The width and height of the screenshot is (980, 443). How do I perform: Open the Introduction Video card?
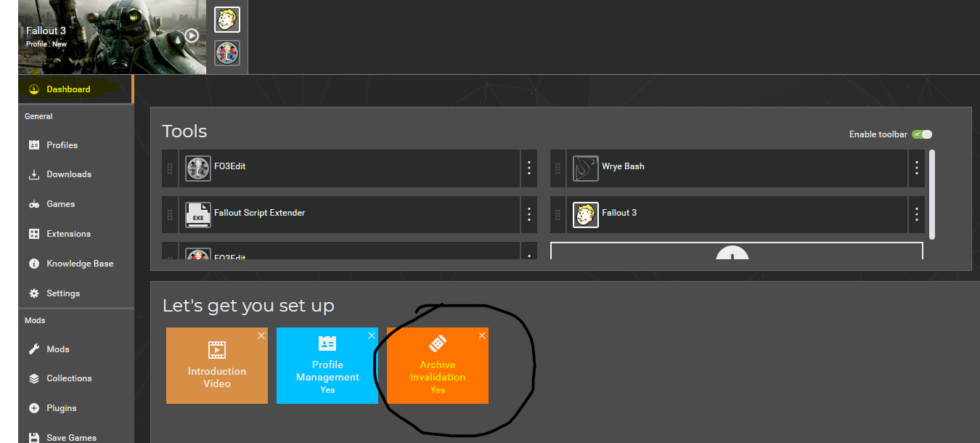click(217, 365)
